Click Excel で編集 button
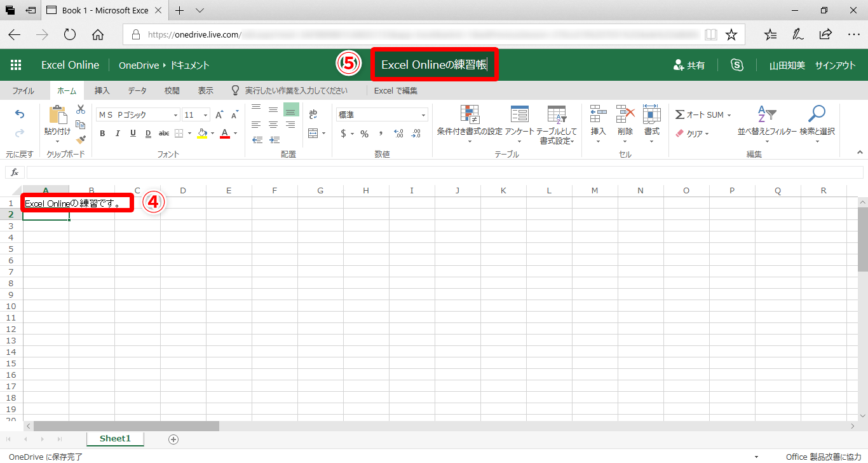Image resolution: width=868 pixels, height=463 pixels. click(x=396, y=91)
